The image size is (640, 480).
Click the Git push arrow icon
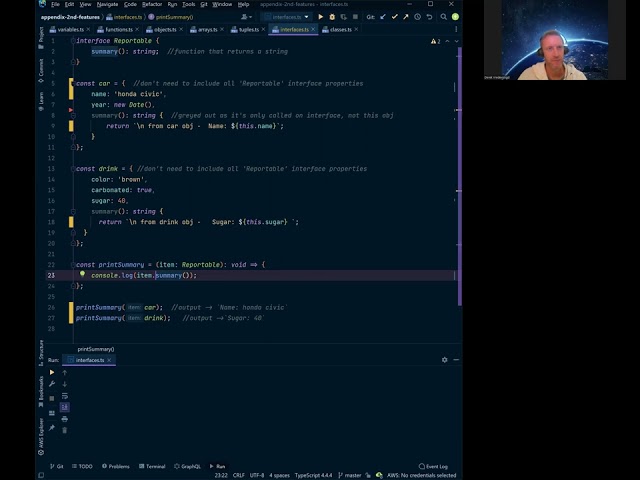406,17
